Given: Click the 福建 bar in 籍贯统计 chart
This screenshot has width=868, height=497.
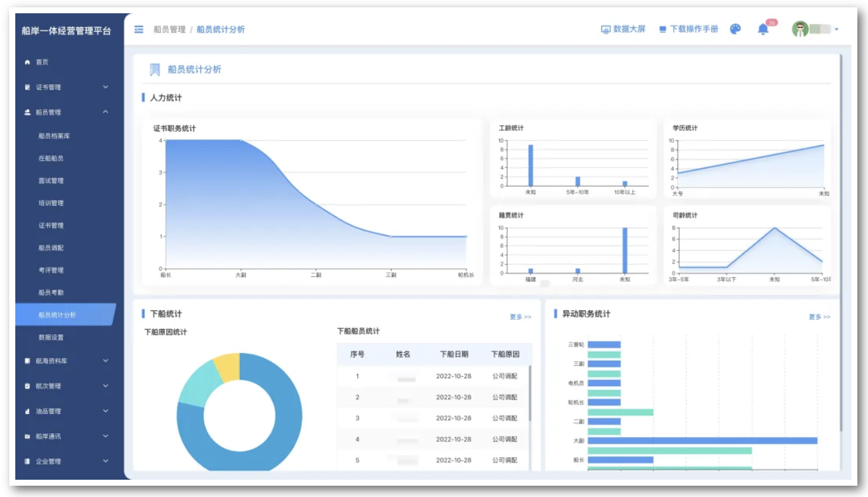Looking at the screenshot, I should coord(530,271).
